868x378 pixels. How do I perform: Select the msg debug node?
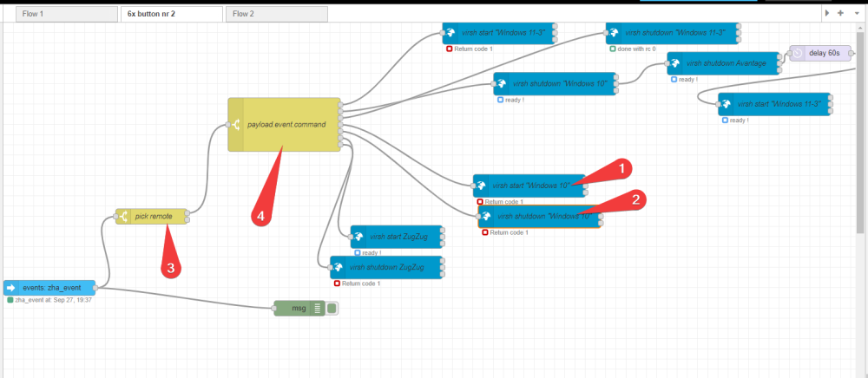click(298, 309)
